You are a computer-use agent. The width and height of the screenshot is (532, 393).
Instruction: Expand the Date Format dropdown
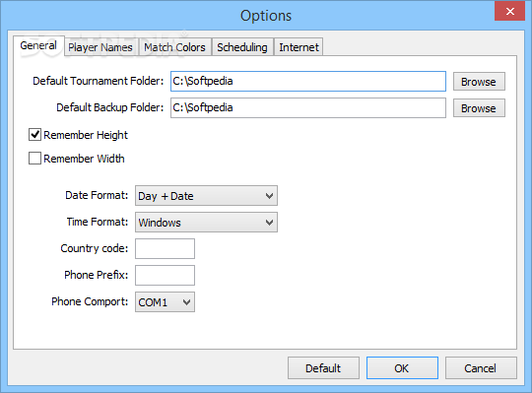click(206, 196)
